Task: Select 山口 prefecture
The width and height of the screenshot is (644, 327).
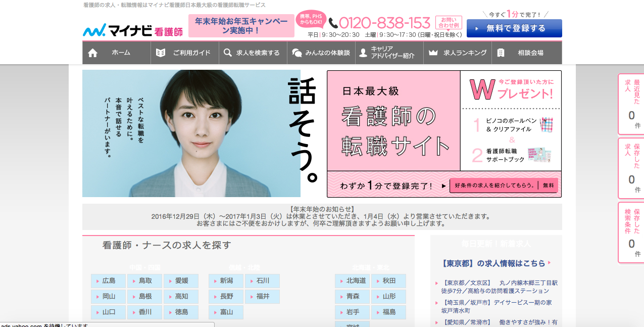Action: tap(109, 312)
